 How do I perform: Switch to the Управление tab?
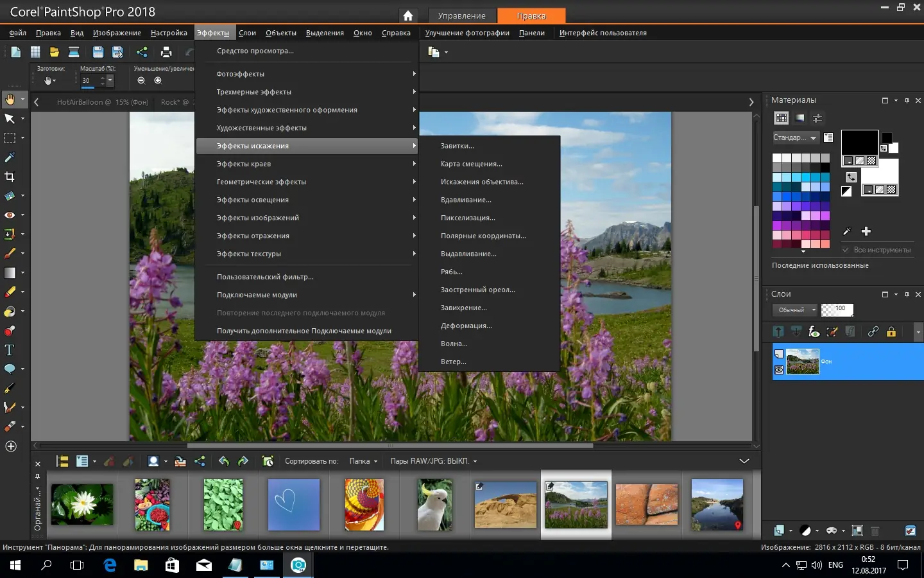pos(462,15)
